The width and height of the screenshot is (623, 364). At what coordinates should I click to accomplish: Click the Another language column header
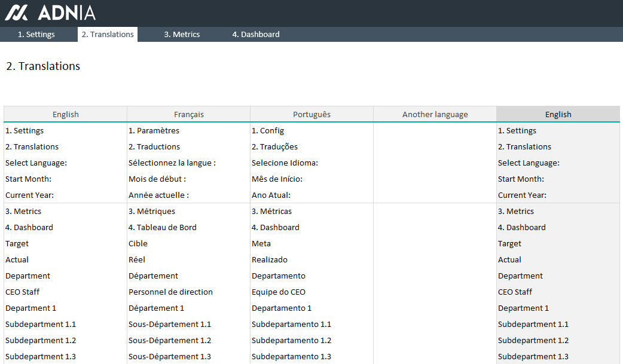[x=435, y=114]
